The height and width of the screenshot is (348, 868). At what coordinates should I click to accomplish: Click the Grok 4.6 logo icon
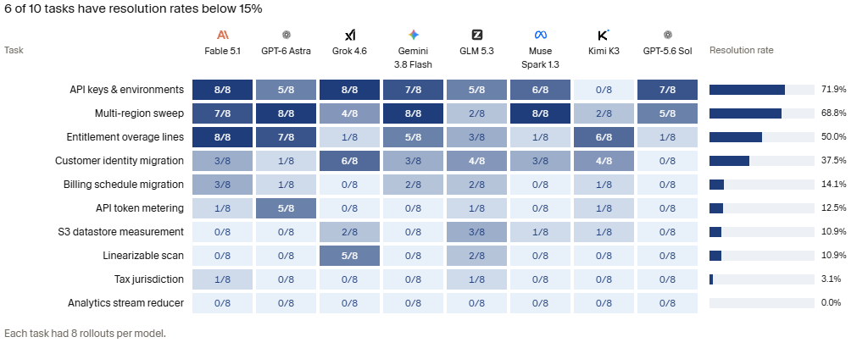[350, 36]
